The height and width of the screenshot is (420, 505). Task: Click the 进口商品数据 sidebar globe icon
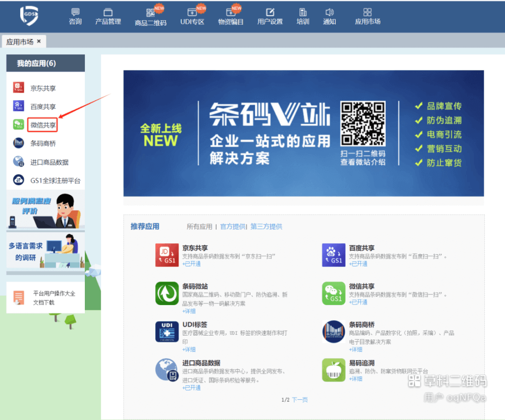18,161
